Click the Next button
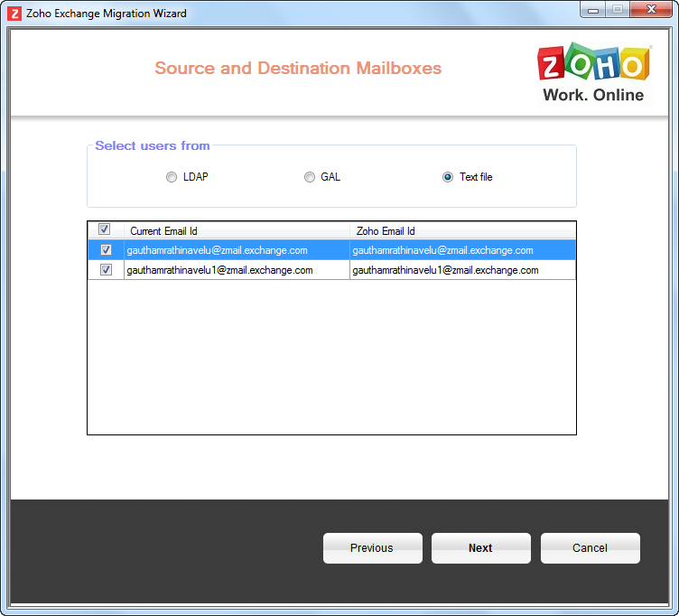 point(480,548)
